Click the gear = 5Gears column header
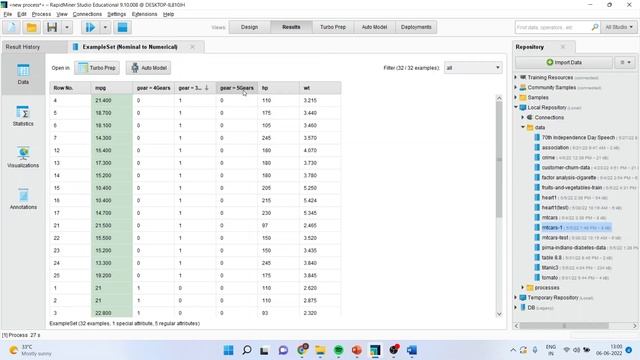Screen dimensions: 640x360 click(237, 88)
